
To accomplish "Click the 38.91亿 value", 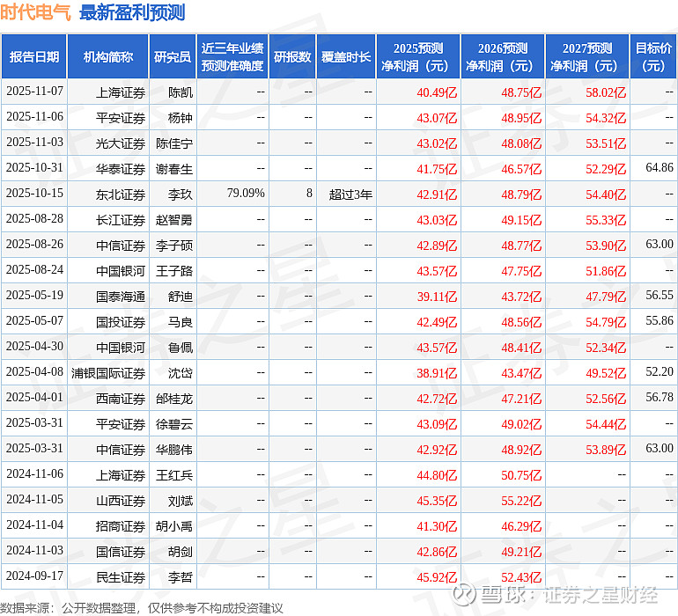I will pos(437,372).
